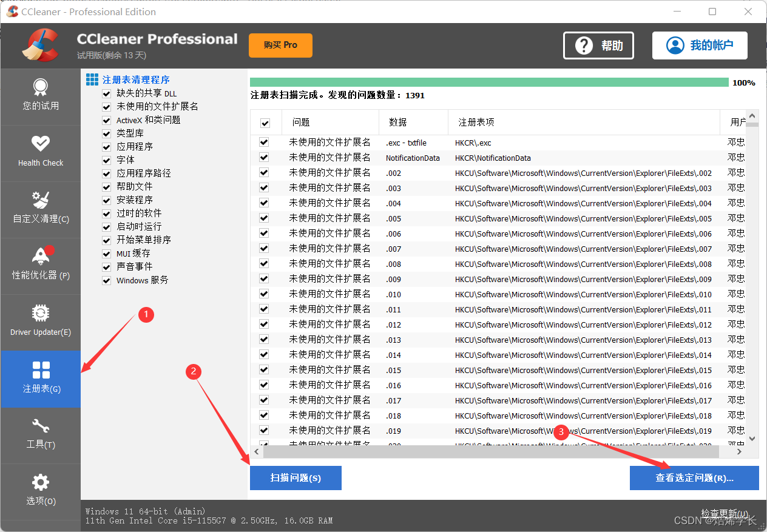767x532 pixels.
Task: Toggle the 字体 checkbox
Action: click(x=107, y=160)
